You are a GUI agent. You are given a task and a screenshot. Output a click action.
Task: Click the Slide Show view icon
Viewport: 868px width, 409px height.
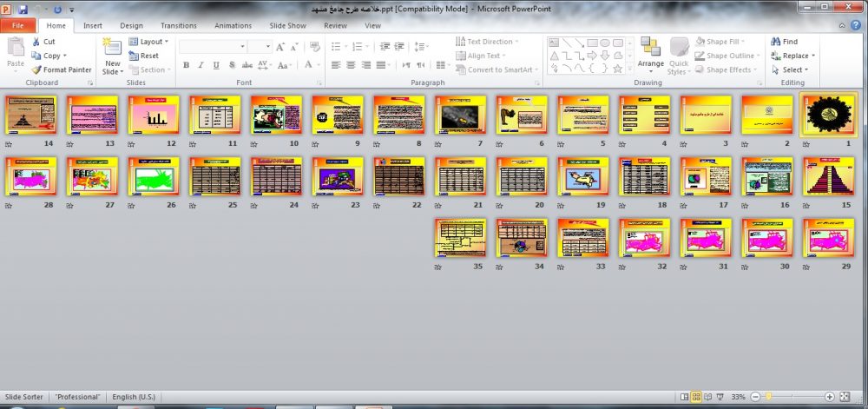click(720, 397)
